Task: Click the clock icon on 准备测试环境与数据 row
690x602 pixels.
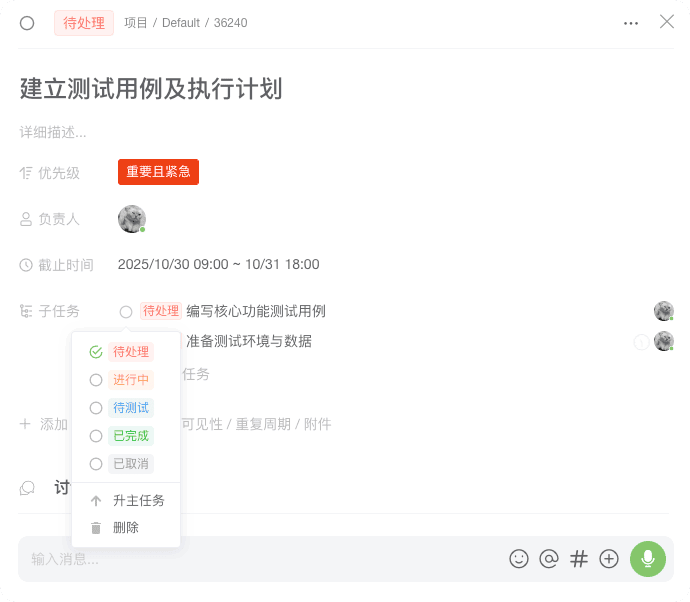Action: tap(641, 342)
